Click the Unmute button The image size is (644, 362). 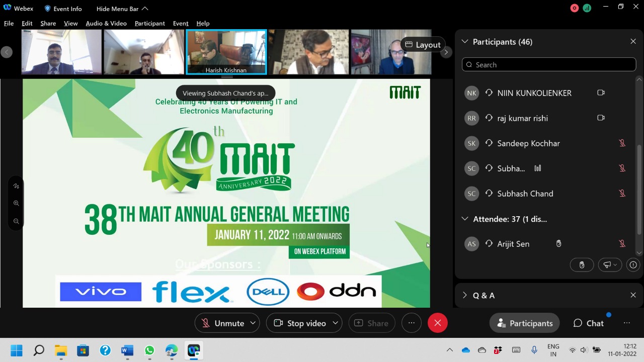pos(222,323)
